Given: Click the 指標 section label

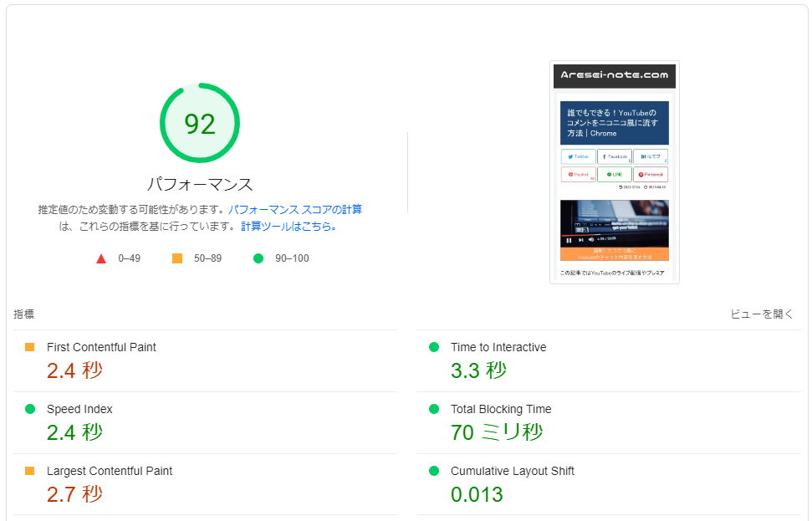Looking at the screenshot, I should click(23, 314).
